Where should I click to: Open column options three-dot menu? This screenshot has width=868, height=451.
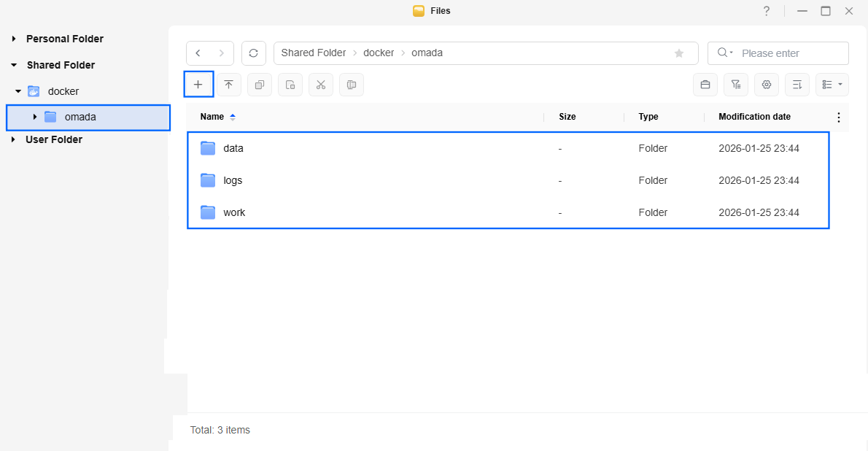[838, 117]
